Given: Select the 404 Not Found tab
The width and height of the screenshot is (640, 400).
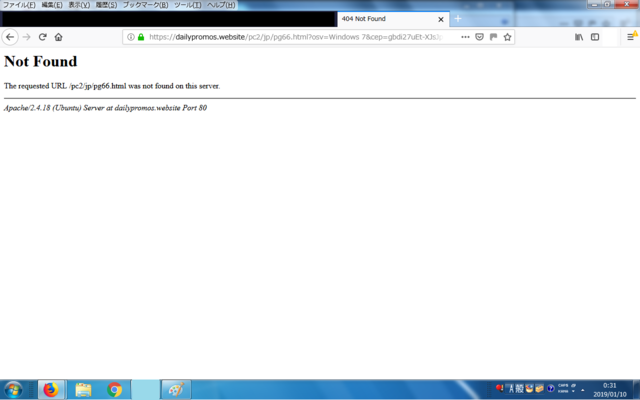Looking at the screenshot, I should point(393,19).
